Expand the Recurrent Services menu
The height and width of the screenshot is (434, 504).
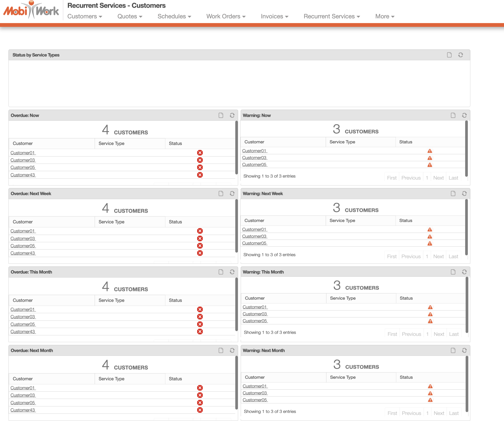click(x=332, y=16)
